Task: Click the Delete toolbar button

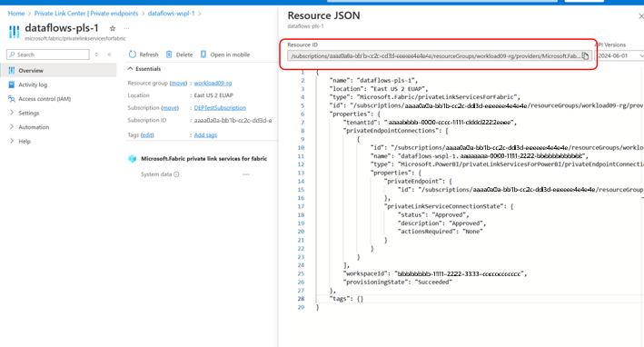Action: [179, 55]
